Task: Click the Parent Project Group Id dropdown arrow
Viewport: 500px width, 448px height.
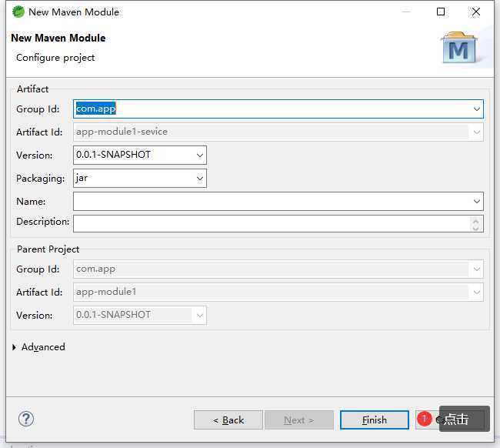Action: 476,269
